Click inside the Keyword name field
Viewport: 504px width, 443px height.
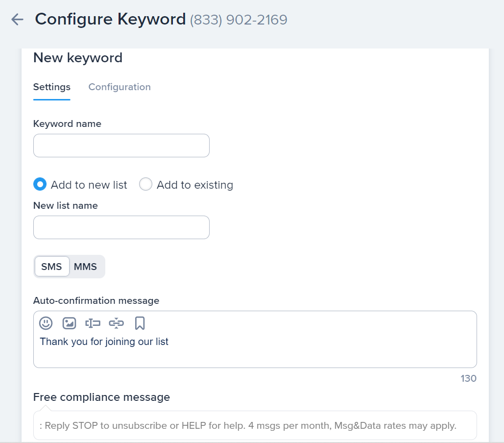click(x=121, y=145)
